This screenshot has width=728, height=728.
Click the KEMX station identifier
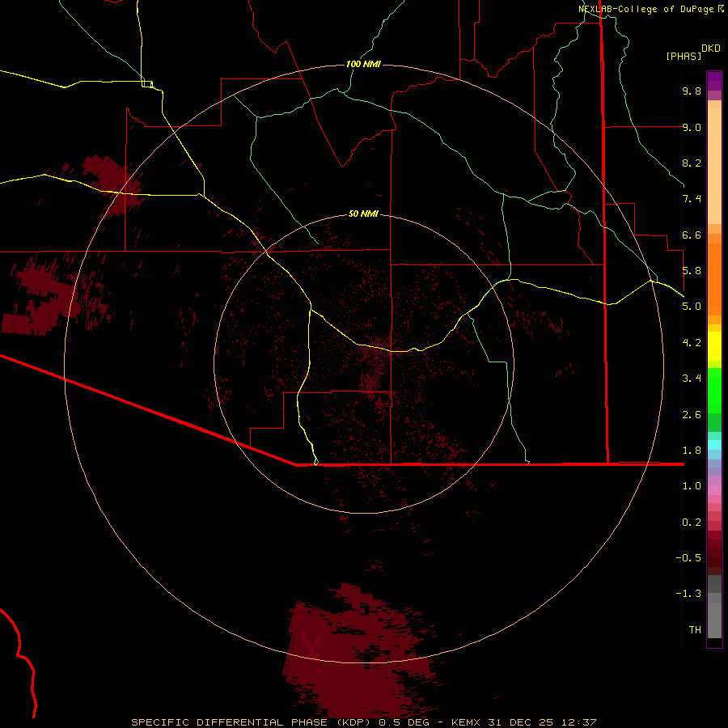pyautogui.click(x=466, y=722)
